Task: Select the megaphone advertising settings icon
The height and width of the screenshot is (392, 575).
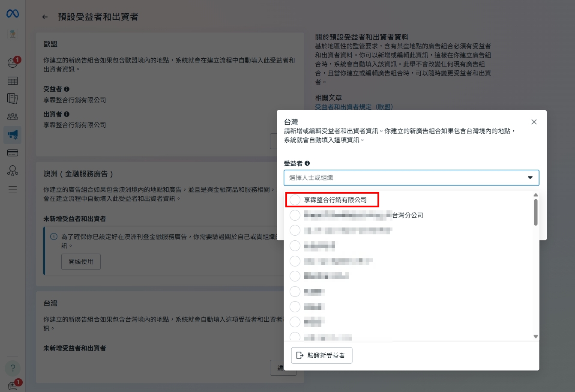Action: point(12,135)
